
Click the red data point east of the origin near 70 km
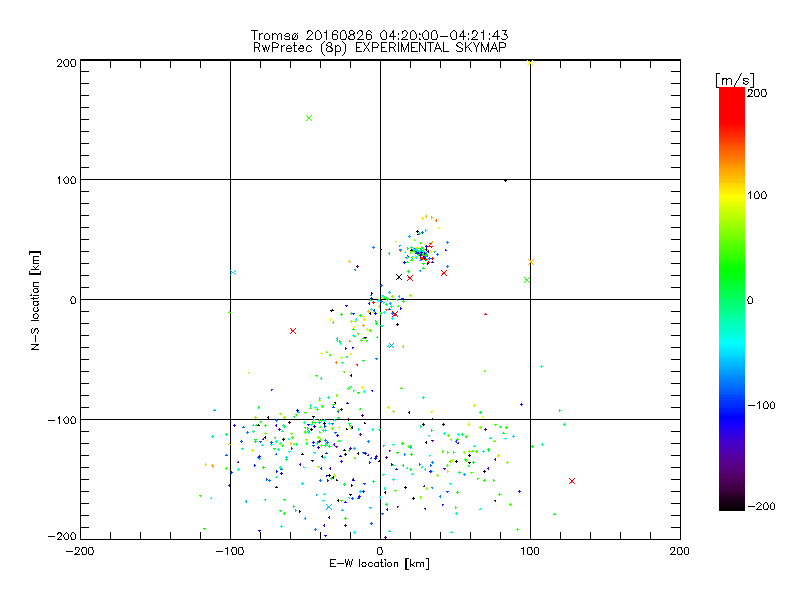click(485, 314)
